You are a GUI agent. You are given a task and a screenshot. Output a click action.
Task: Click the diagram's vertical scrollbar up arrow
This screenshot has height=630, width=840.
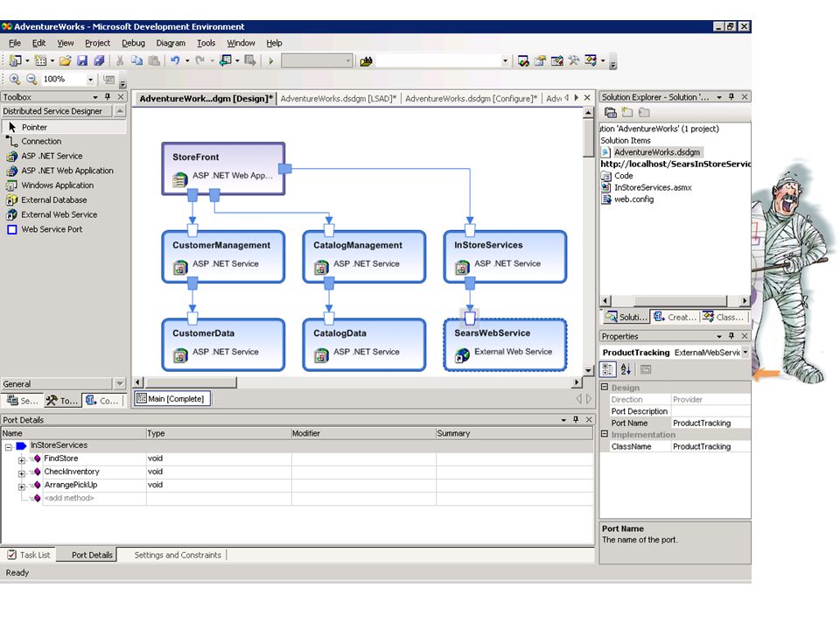coord(588,113)
